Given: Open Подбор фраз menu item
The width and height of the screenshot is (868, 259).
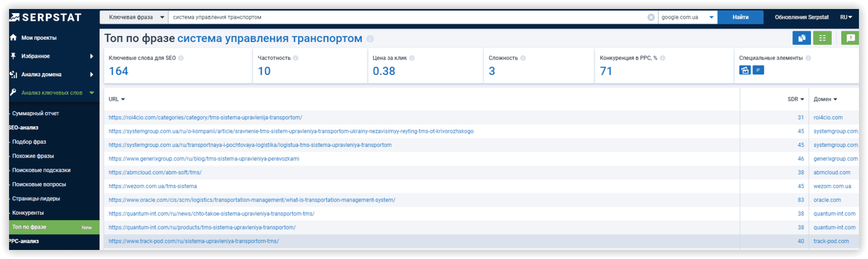Looking at the screenshot, I should pyautogui.click(x=29, y=142).
